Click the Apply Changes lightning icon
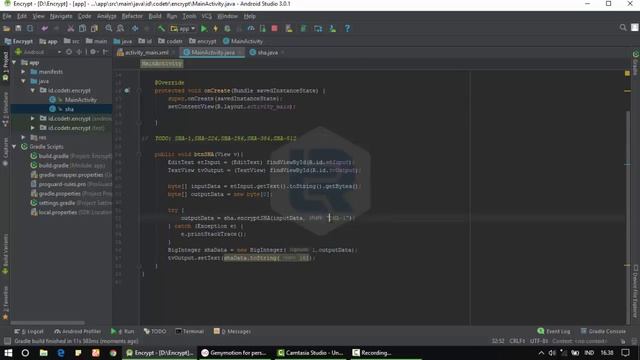Image resolution: width=640 pixels, height=360 pixels. pyautogui.click(x=216, y=29)
